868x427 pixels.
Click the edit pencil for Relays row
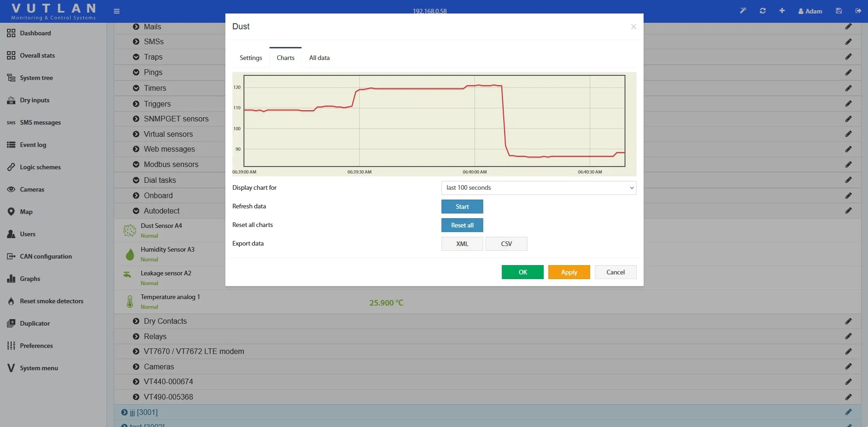tap(848, 336)
